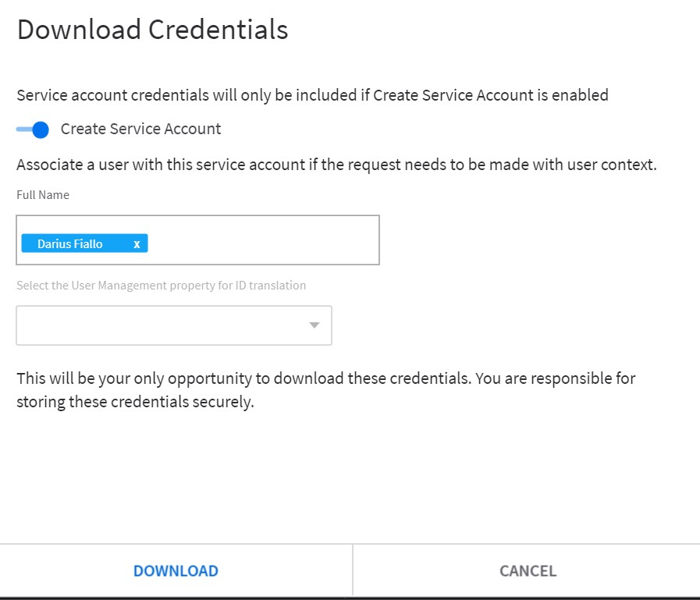Viewport: 700px width, 600px height.
Task: Click the blue knob of the service account switch
Action: (x=41, y=130)
